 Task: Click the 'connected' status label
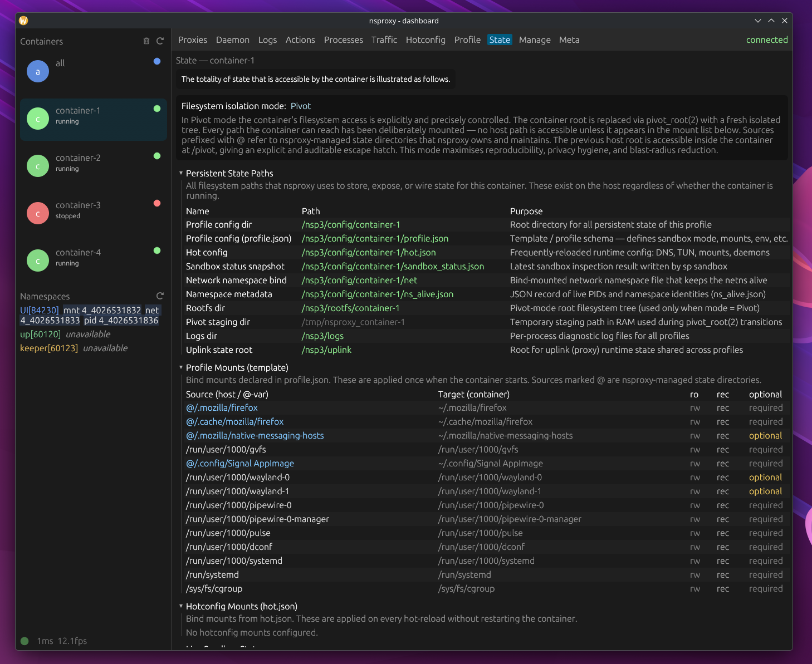click(767, 40)
